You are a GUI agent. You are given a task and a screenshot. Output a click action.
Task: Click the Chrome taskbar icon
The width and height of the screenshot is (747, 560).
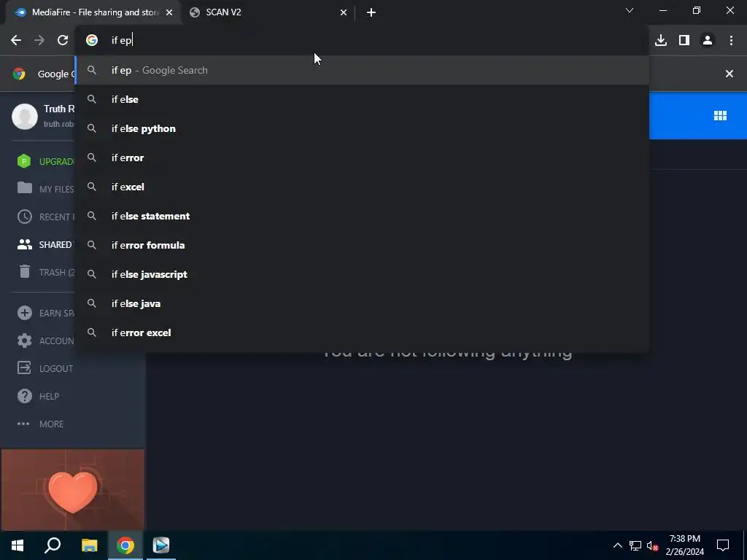coord(125,545)
